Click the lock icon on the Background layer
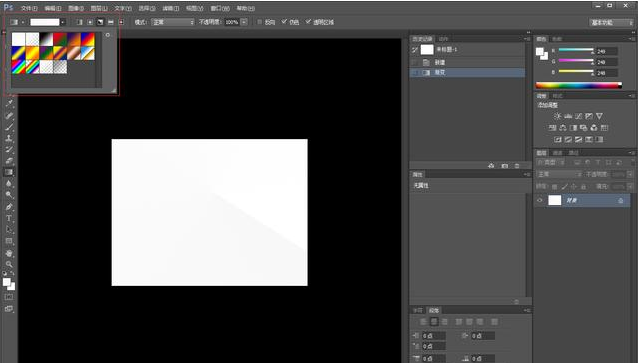 621,200
